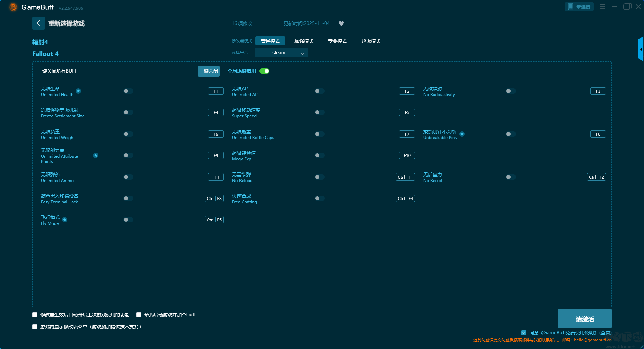Open the hamburger menu icon
The image size is (644, 349).
coord(603,7)
